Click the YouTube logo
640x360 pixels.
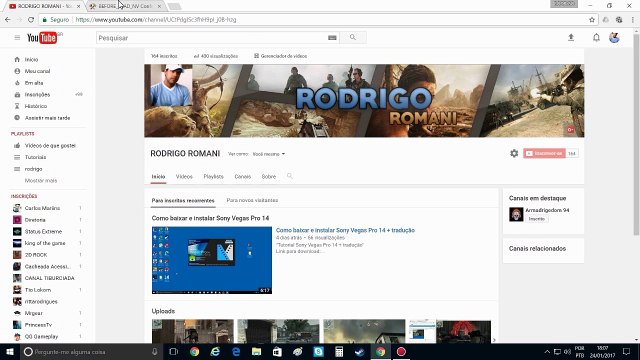(x=42, y=38)
